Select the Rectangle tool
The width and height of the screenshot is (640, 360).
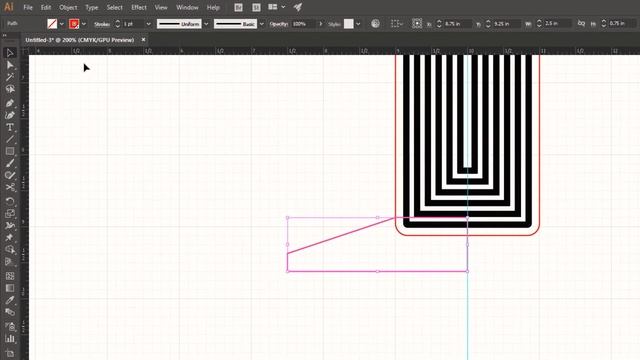[x=10, y=151]
